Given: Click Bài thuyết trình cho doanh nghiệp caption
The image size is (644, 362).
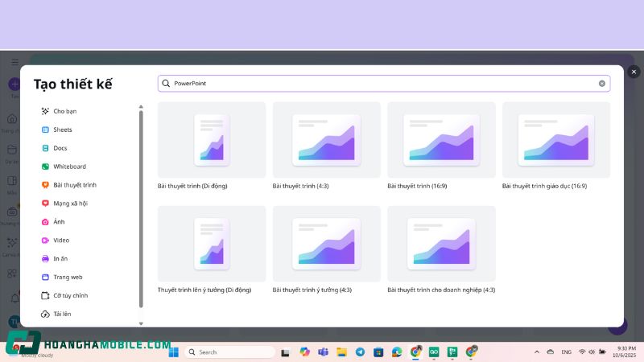Looking at the screenshot, I should [x=441, y=290].
